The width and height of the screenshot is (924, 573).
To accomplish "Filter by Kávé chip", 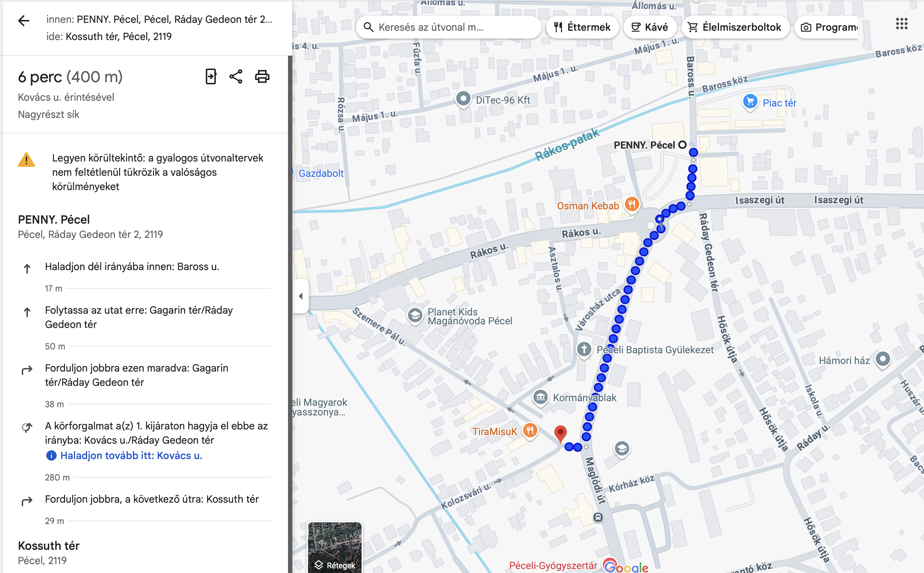I will pos(649,27).
